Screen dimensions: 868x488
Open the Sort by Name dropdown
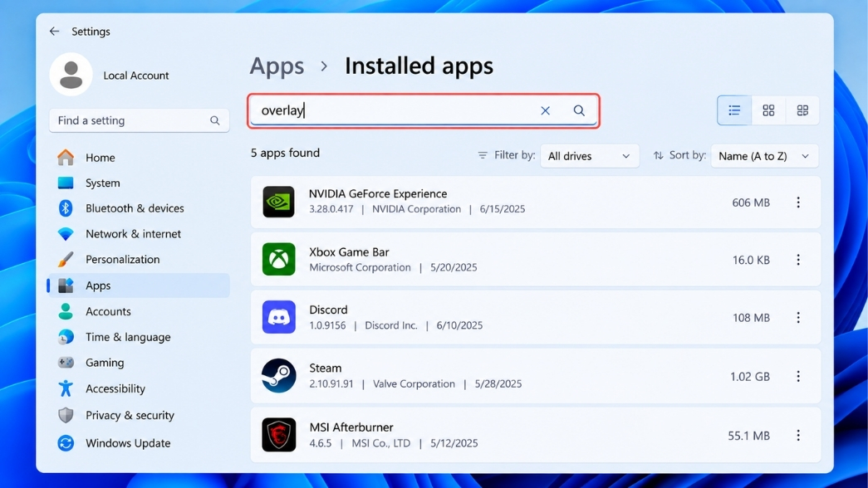click(x=764, y=156)
